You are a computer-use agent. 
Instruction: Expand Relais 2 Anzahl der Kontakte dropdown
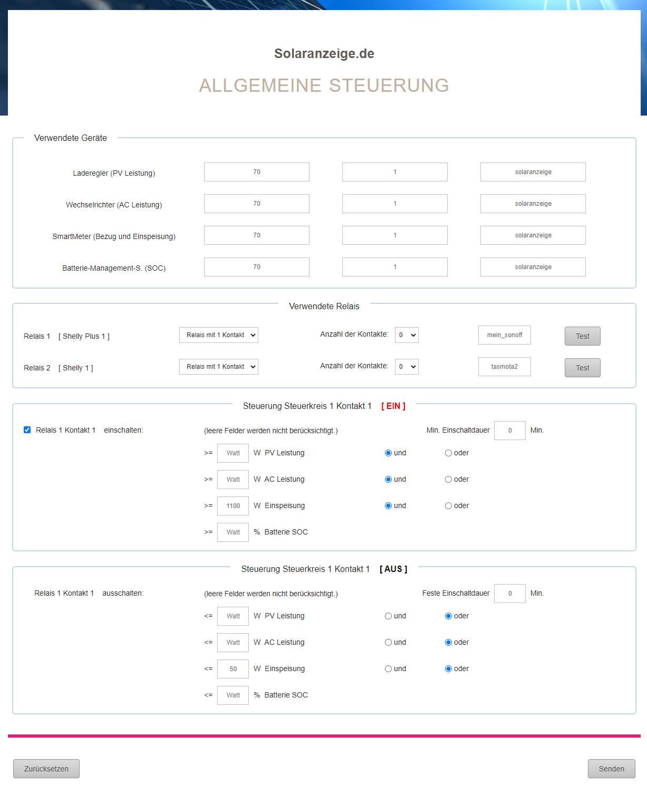(x=407, y=367)
